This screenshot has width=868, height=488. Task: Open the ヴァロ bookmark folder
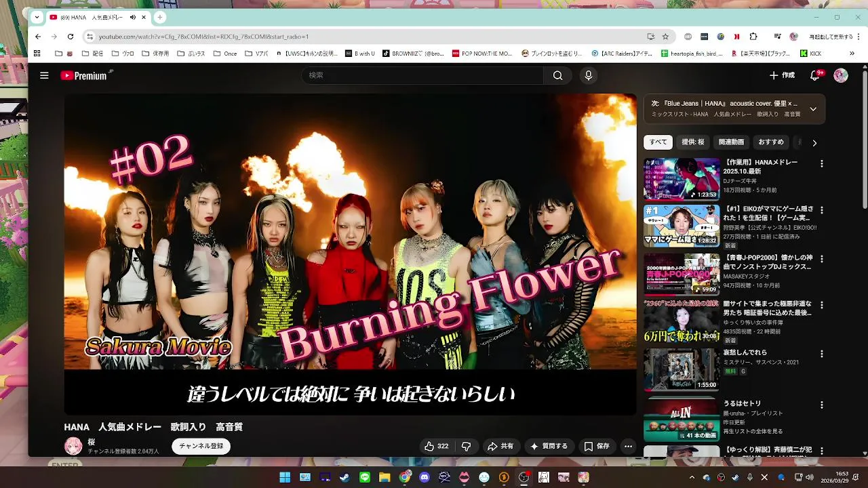123,53
